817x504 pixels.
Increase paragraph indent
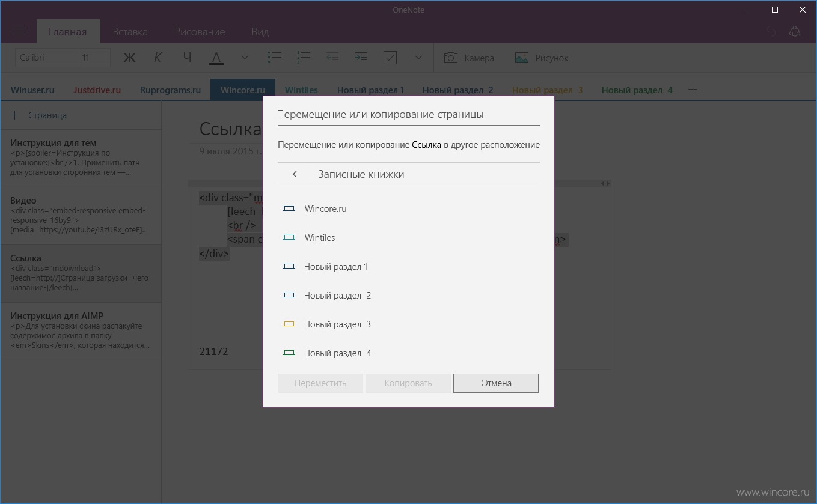tap(361, 58)
